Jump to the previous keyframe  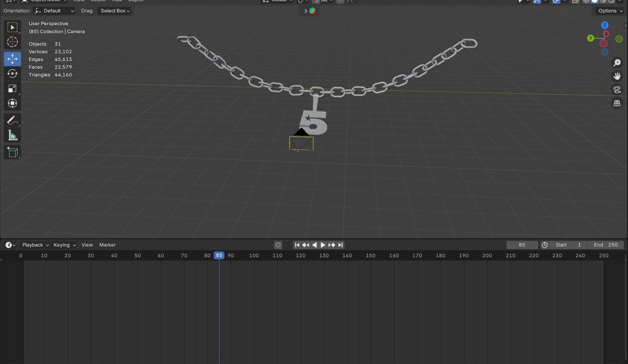click(306, 245)
